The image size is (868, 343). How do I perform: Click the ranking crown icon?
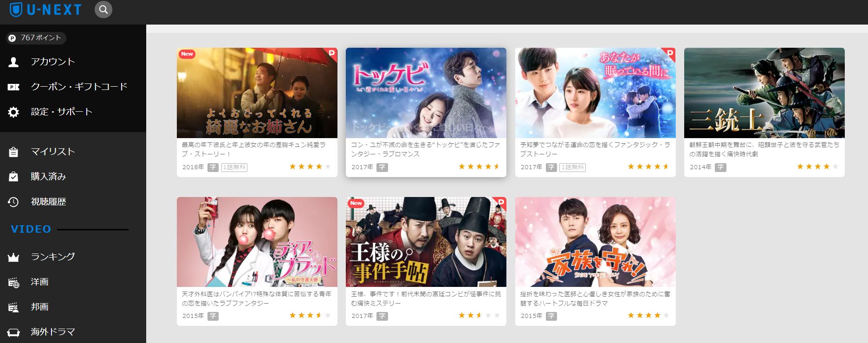pos(13,257)
